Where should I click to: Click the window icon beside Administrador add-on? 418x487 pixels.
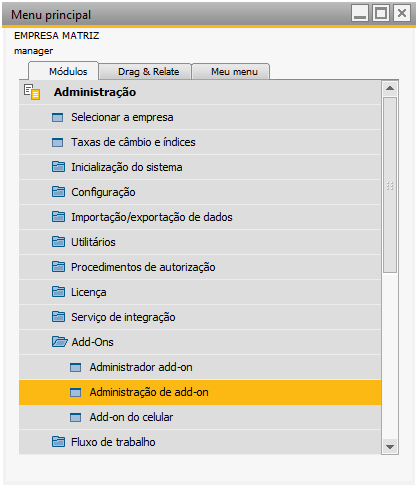coord(75,367)
